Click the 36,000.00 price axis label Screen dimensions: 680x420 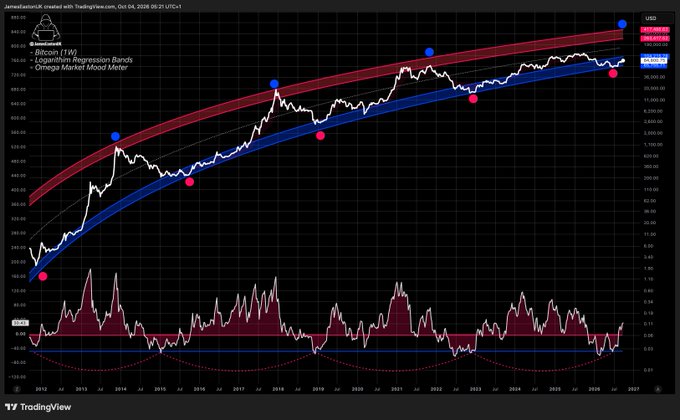tap(654, 77)
